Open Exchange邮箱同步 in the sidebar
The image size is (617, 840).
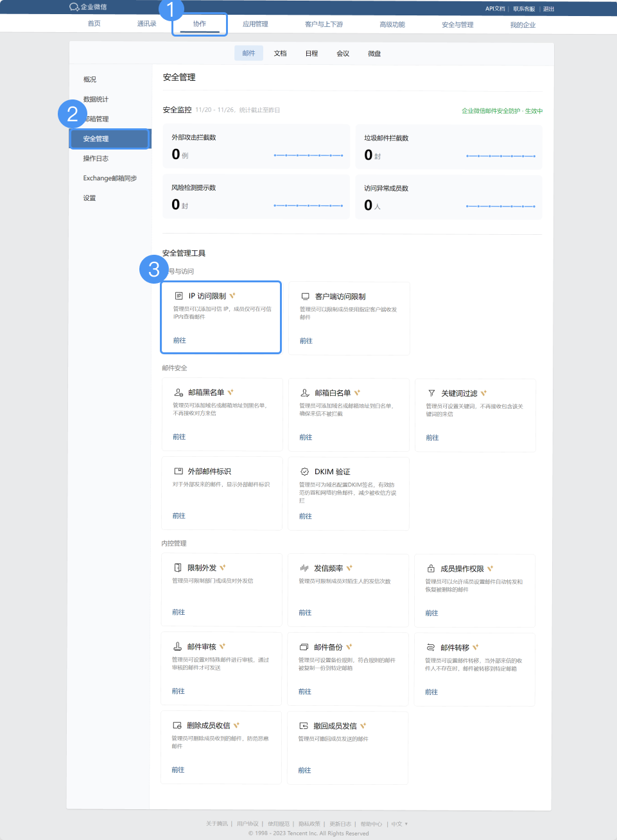(x=110, y=178)
